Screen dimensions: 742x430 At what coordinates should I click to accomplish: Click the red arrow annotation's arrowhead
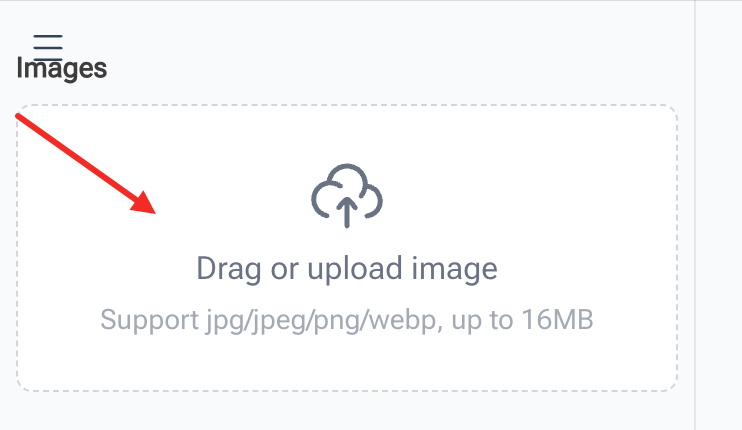point(143,203)
